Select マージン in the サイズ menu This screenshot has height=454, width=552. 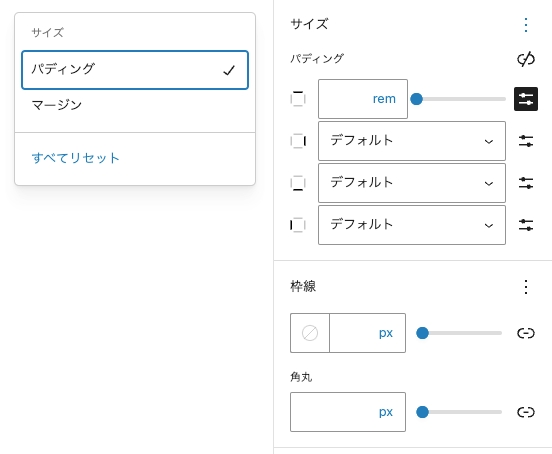coord(135,105)
